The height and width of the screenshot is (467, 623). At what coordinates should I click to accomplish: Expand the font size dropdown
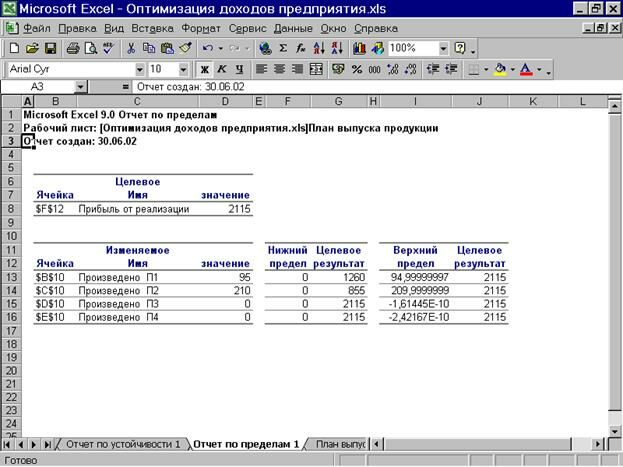183,70
